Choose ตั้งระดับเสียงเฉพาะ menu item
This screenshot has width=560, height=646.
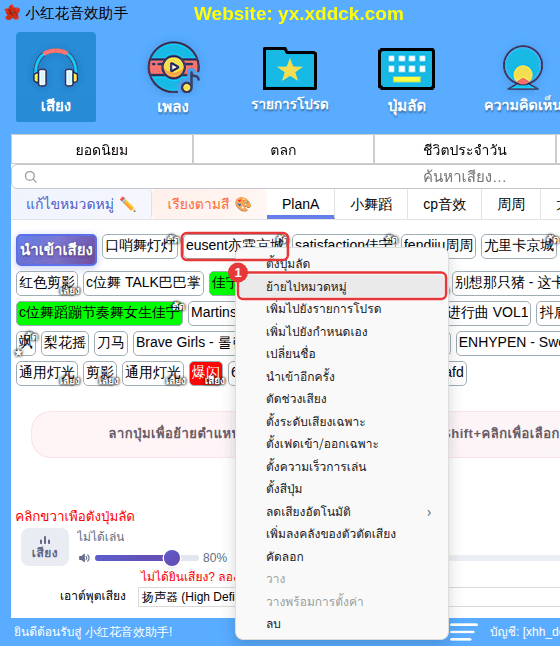342,421
